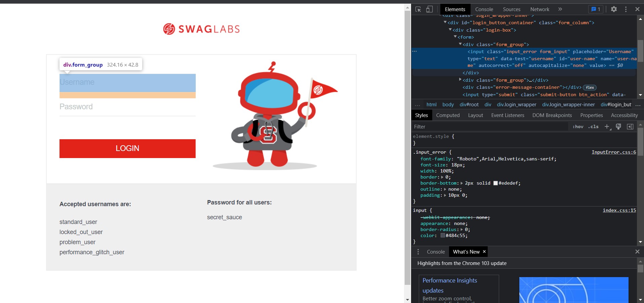Click the Password input field
The width and height of the screenshot is (644, 303).
(127, 107)
